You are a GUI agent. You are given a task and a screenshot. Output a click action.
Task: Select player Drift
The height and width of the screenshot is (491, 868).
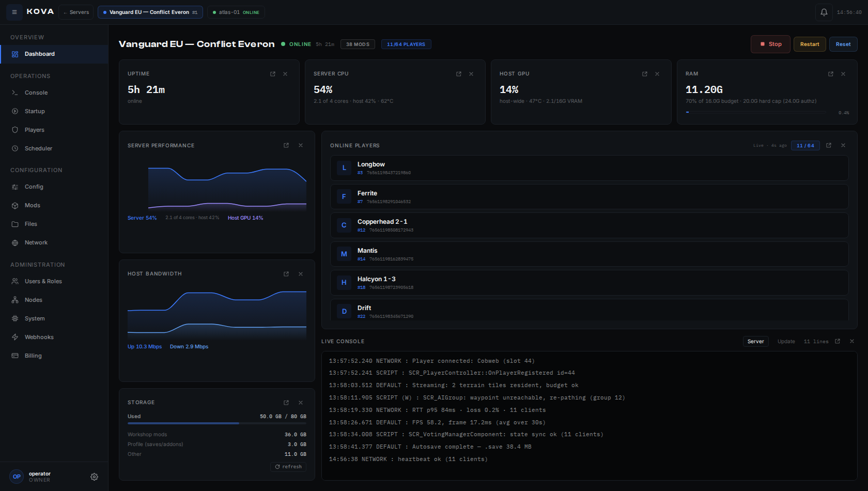[589, 310]
